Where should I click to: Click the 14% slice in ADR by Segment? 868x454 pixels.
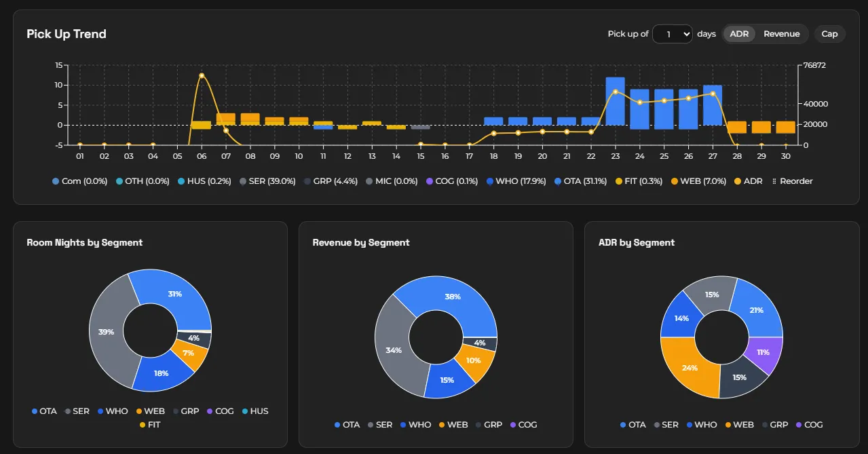[682, 318]
